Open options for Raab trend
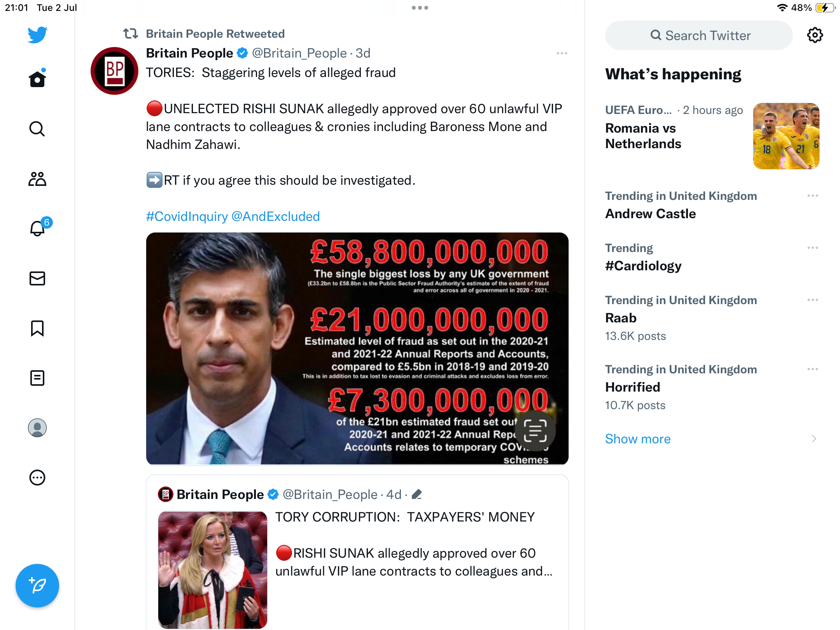The width and height of the screenshot is (840, 630). pos(812,300)
